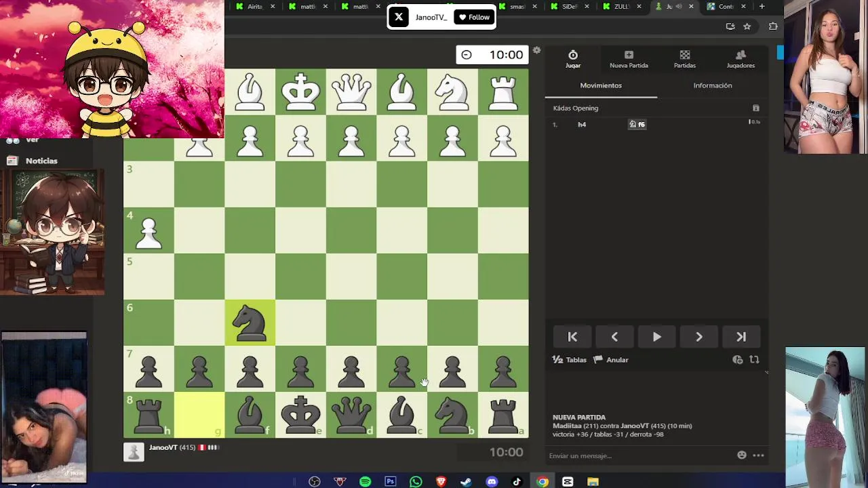Select move Nf6 in the move list
The image size is (868, 488).
[x=637, y=125]
